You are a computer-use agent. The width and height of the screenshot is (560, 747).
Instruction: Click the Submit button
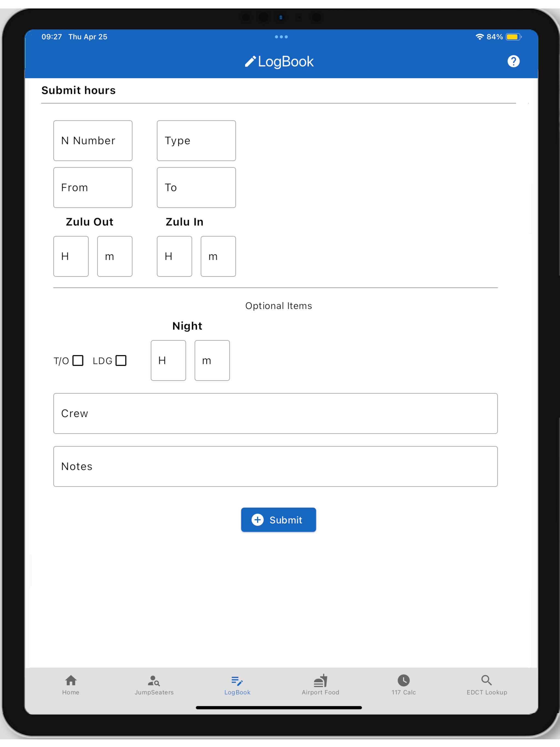[278, 520]
